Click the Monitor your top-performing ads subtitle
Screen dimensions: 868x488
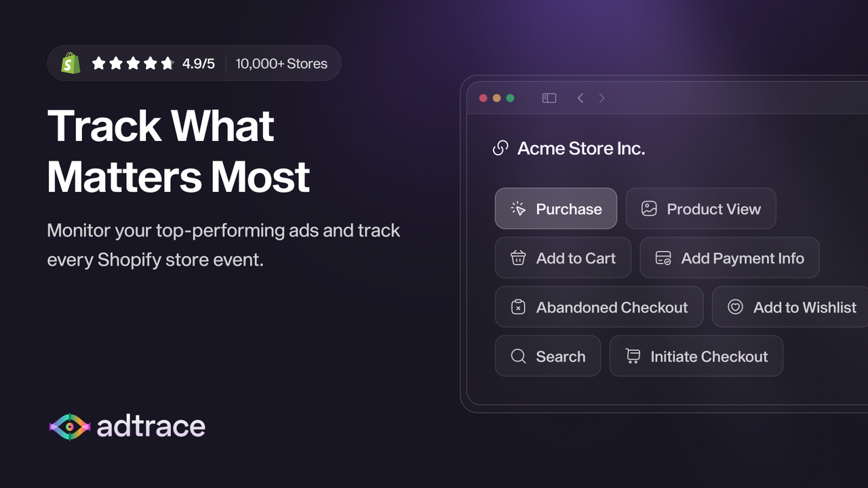click(x=224, y=245)
